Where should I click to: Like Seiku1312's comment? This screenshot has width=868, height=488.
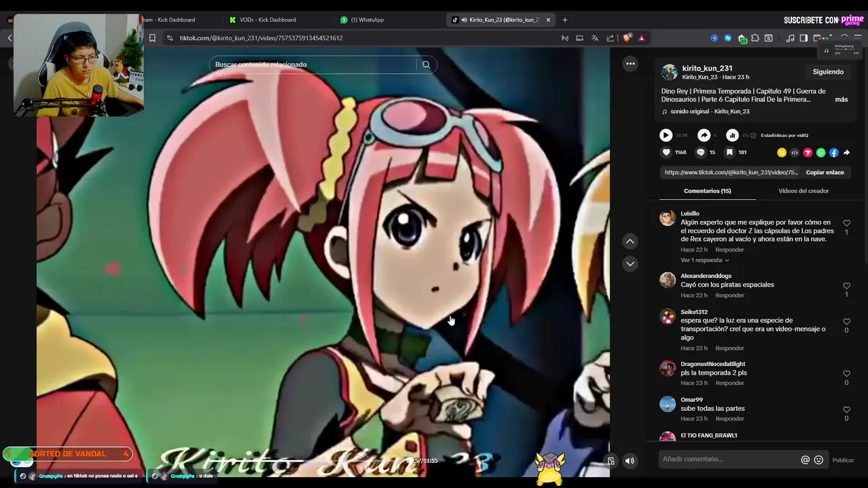pos(846,322)
